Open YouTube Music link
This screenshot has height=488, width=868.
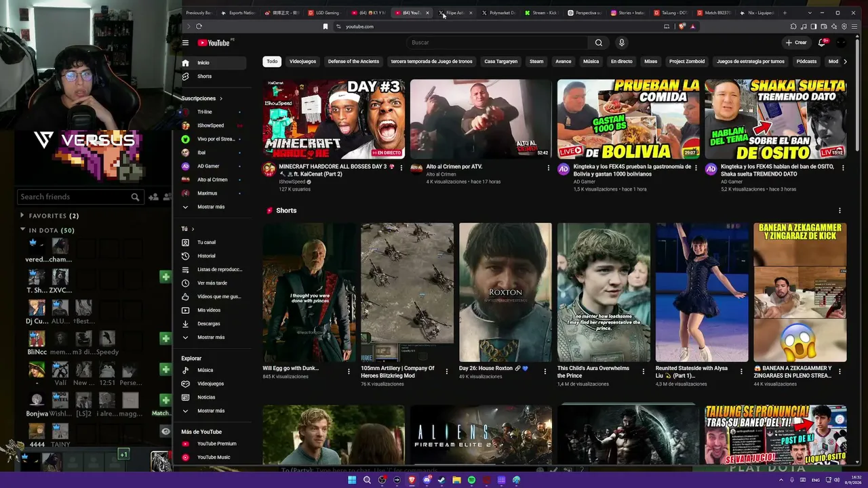pos(213,457)
